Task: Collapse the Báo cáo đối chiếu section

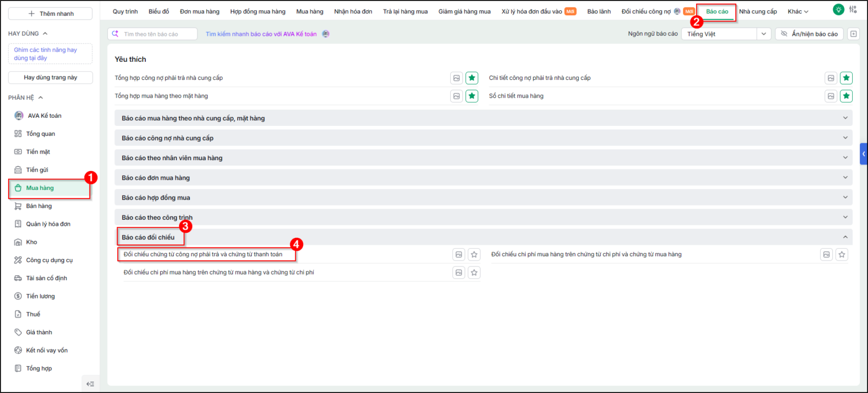Action: (845, 237)
